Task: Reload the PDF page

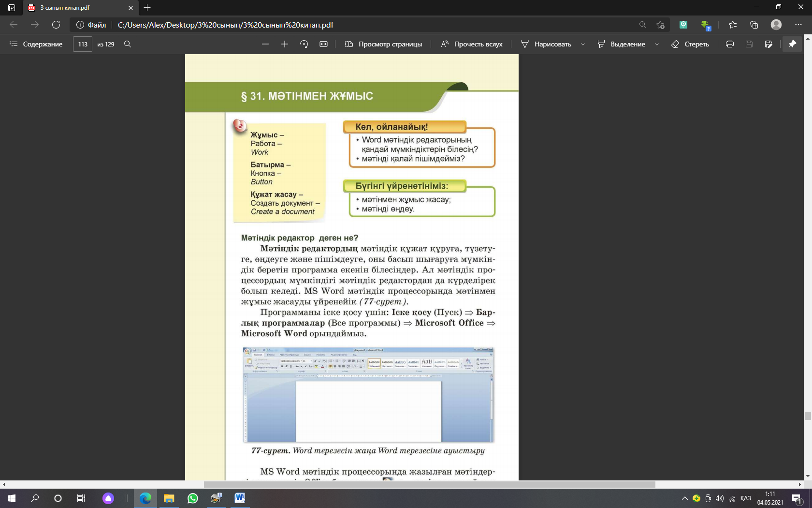Action: [56, 25]
